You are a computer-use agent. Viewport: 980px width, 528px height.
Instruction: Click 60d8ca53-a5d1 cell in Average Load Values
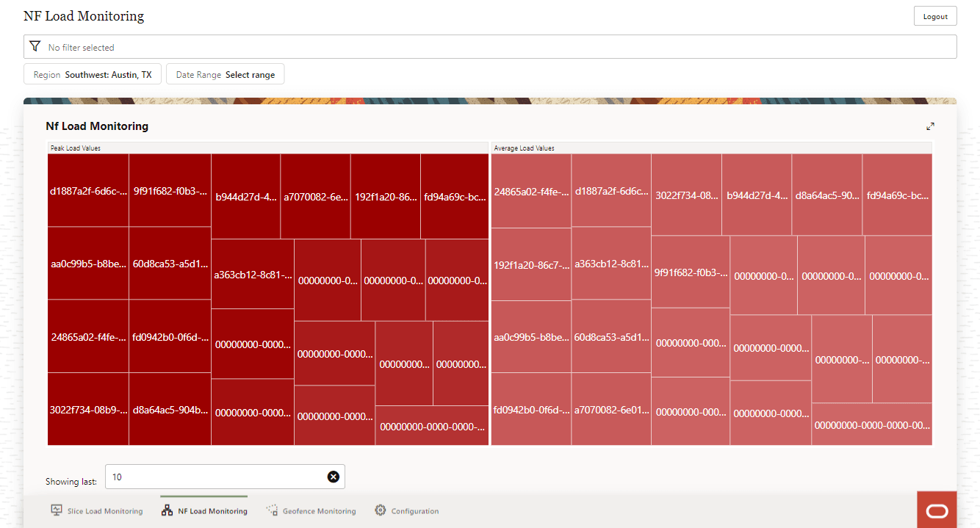(x=611, y=336)
